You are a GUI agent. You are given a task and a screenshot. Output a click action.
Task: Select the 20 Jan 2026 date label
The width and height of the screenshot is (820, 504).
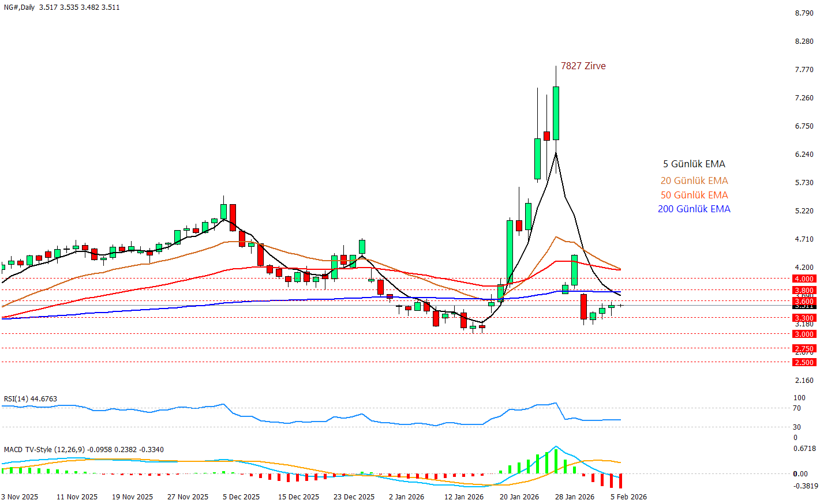[519, 497]
